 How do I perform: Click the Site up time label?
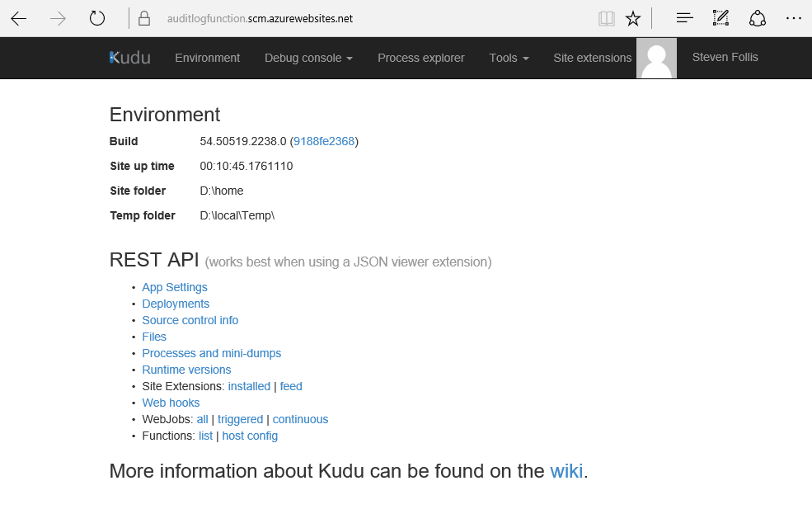142,167
